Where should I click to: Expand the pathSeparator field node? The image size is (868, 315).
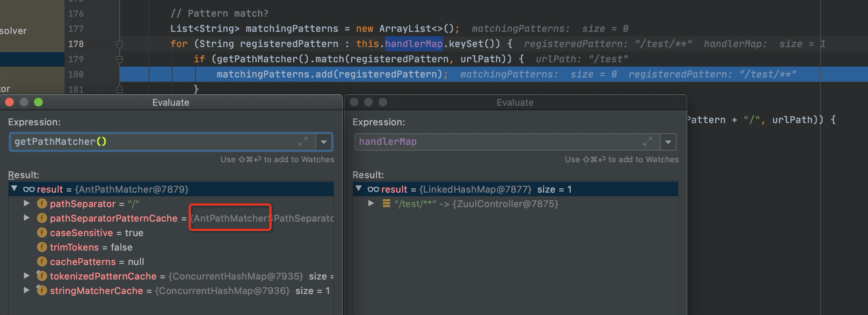point(26,203)
